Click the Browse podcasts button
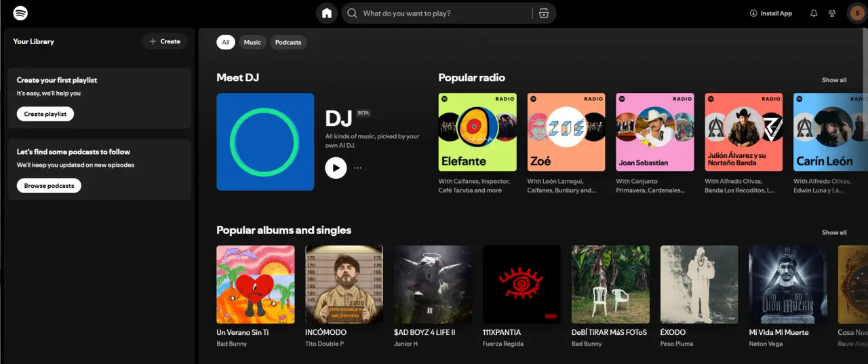868x364 pixels. [x=49, y=186]
